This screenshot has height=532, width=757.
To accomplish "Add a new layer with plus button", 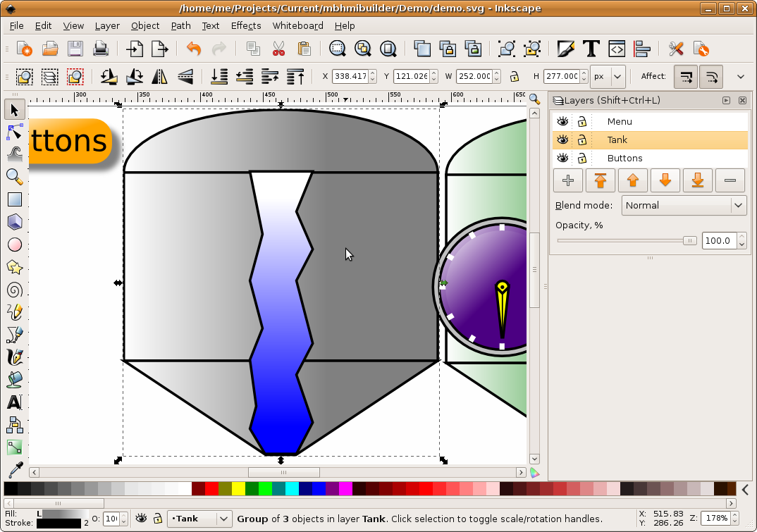I will pos(568,180).
